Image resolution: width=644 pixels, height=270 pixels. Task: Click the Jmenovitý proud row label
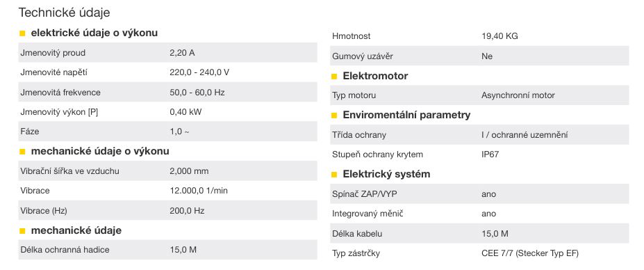[53, 53]
